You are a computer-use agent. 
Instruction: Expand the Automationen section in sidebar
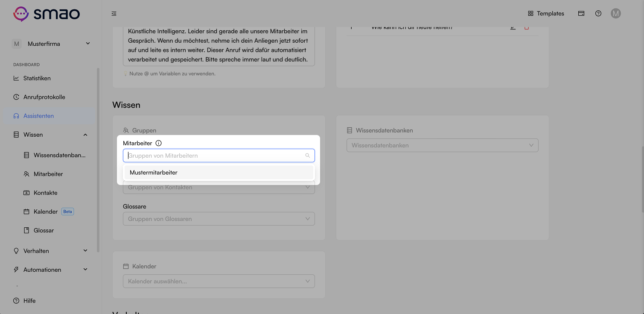[51, 270]
